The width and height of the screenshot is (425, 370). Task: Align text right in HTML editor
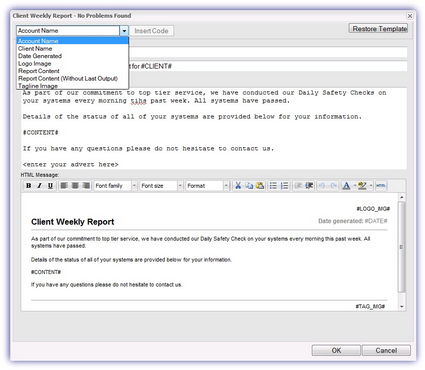point(86,186)
